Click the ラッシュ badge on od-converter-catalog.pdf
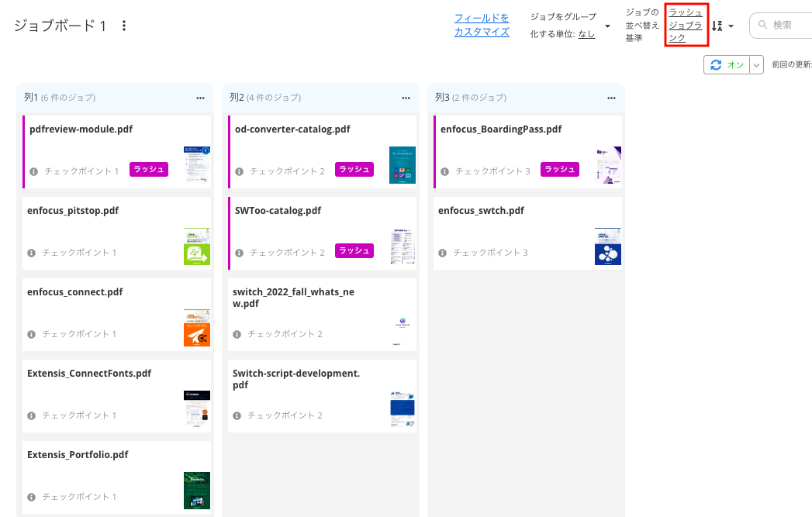The image size is (812, 517). (x=354, y=170)
